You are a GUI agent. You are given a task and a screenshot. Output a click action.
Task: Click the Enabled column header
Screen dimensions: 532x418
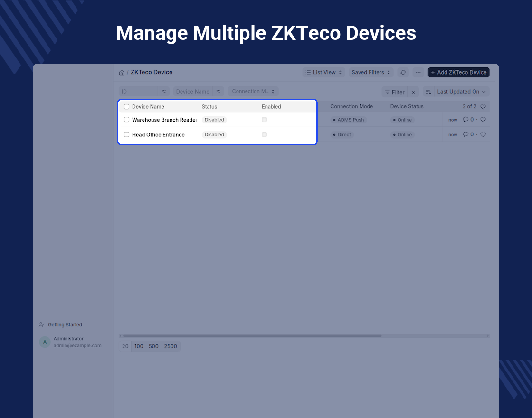[271, 107]
